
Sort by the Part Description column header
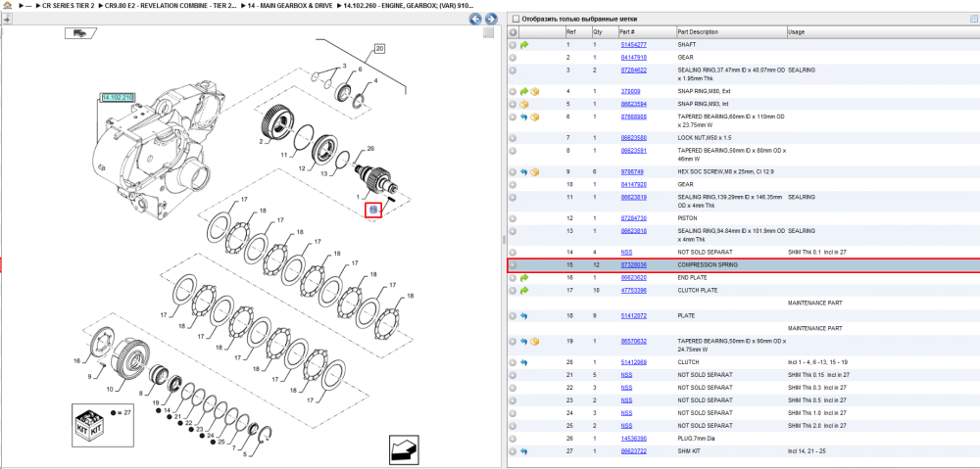698,32
